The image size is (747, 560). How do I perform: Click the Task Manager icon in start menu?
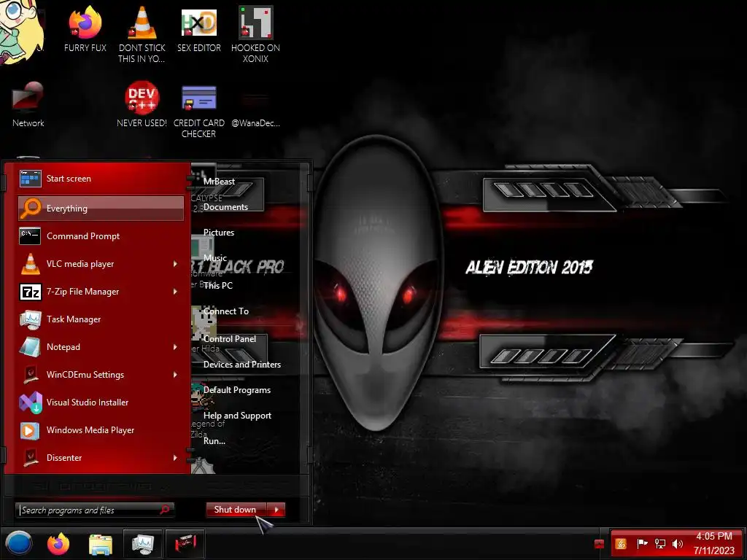(x=30, y=319)
